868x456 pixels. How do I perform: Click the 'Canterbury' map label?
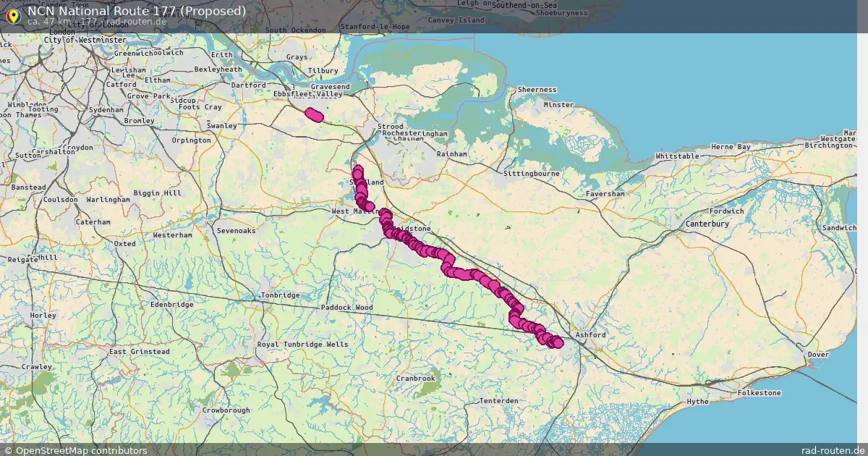click(707, 224)
